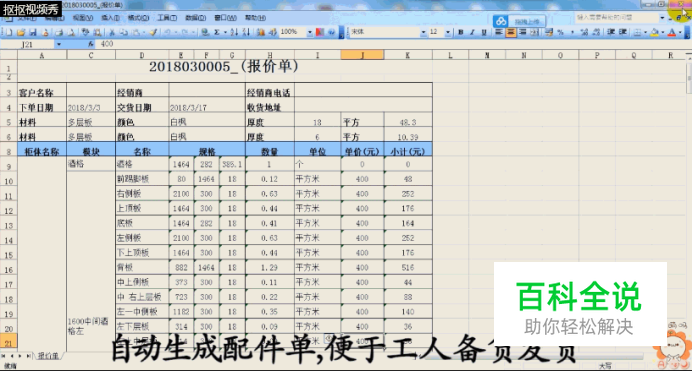Click the Save disk icon in toolbar
The width and height of the screenshot is (692, 371).
pyautogui.click(x=33, y=32)
